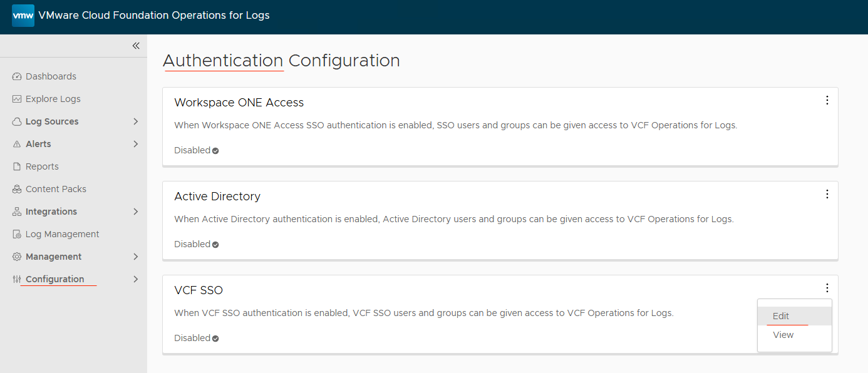
Task: Expand the Configuration section chevron
Action: coord(136,279)
